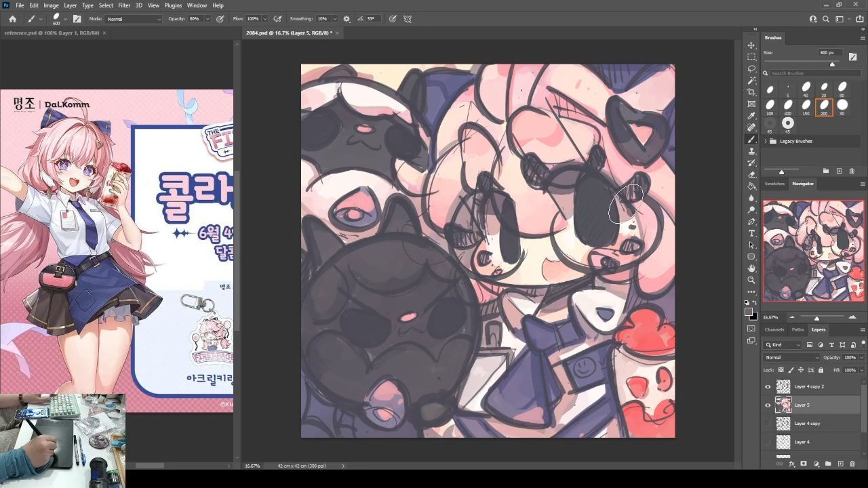Select the Brush tool in toolbox
Image resolution: width=868 pixels, height=488 pixels.
751,139
